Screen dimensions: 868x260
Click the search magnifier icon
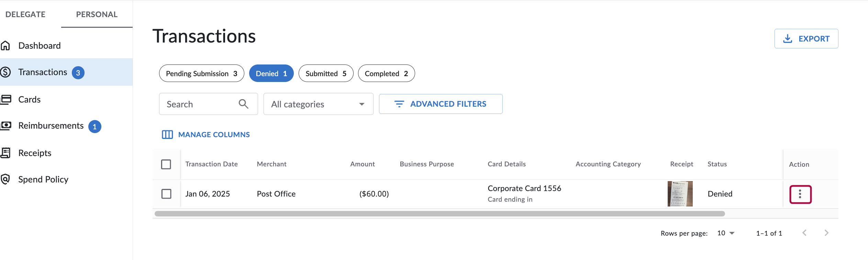(x=243, y=104)
